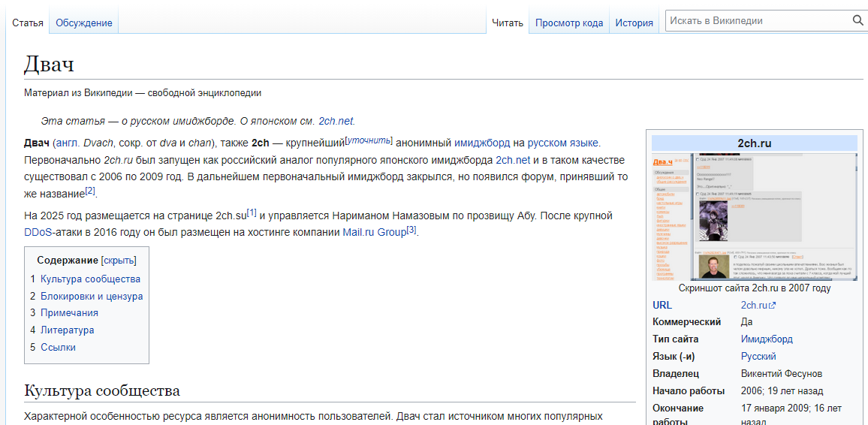Go to contents item Примечания
868x425 pixels.
(69, 312)
